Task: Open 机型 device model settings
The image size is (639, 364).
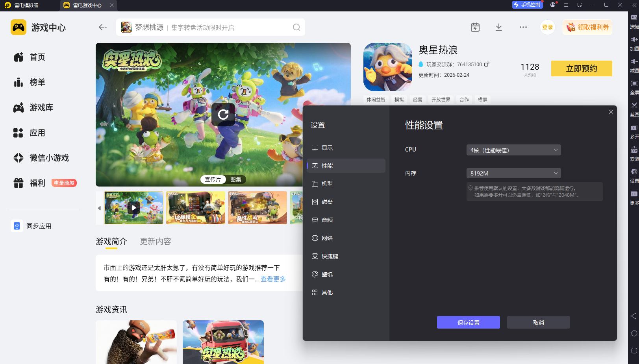Action: (x=346, y=184)
